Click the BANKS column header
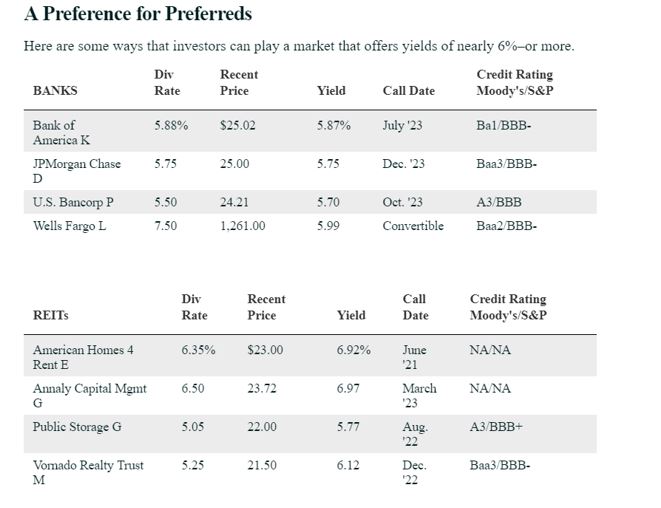This screenshot has width=661, height=508. point(55,91)
